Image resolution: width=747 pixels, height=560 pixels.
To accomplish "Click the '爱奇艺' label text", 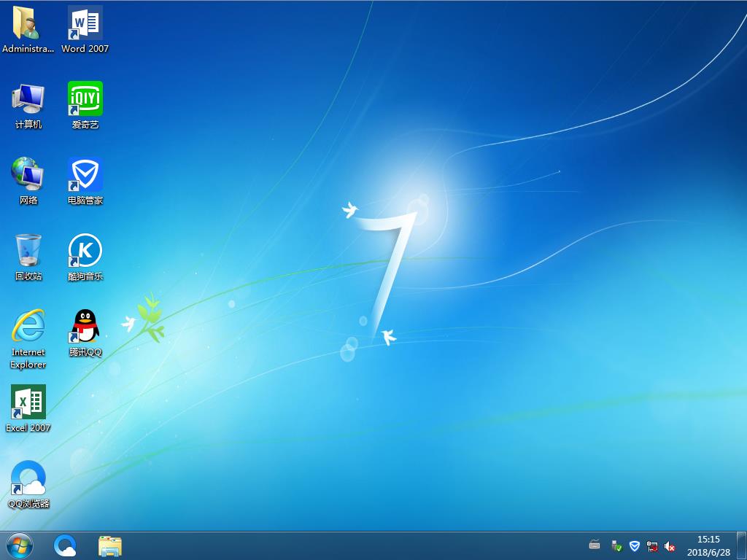I will 85,124.
